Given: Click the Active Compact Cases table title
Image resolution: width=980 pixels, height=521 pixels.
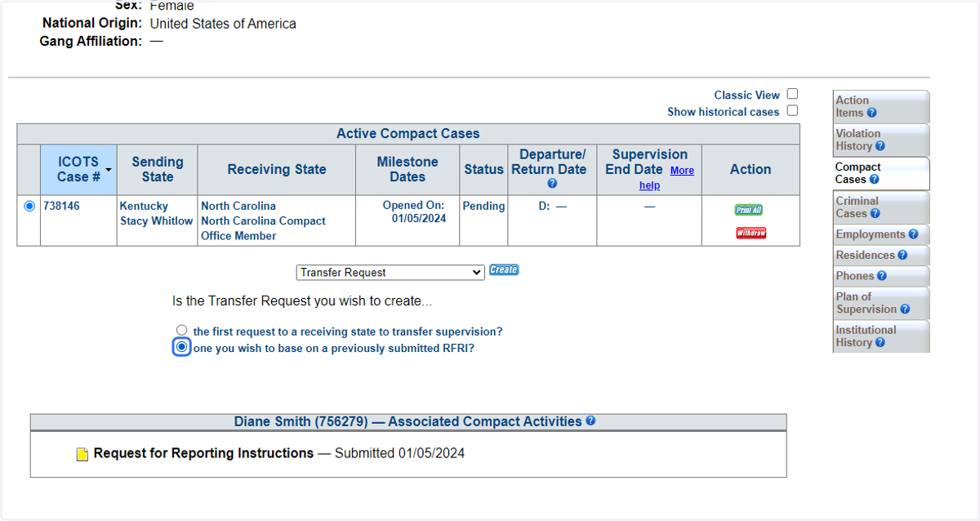Looking at the screenshot, I should [x=408, y=134].
